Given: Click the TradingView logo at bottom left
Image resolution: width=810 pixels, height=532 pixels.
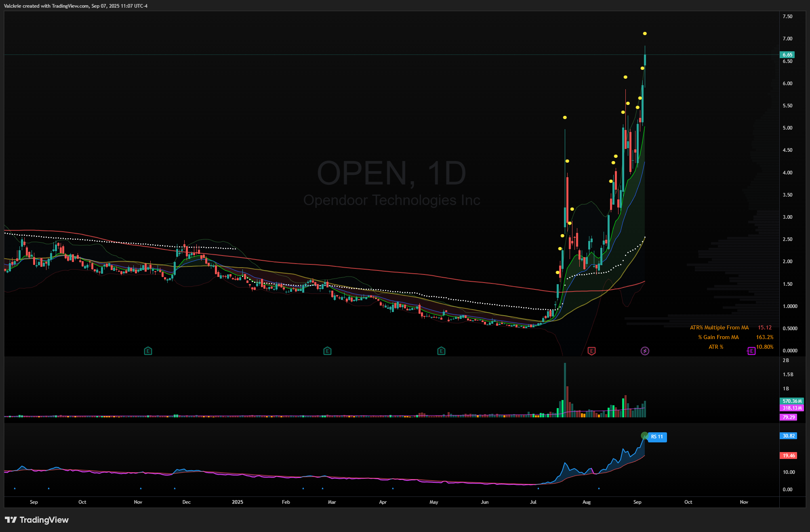Looking at the screenshot, I should (x=37, y=520).
